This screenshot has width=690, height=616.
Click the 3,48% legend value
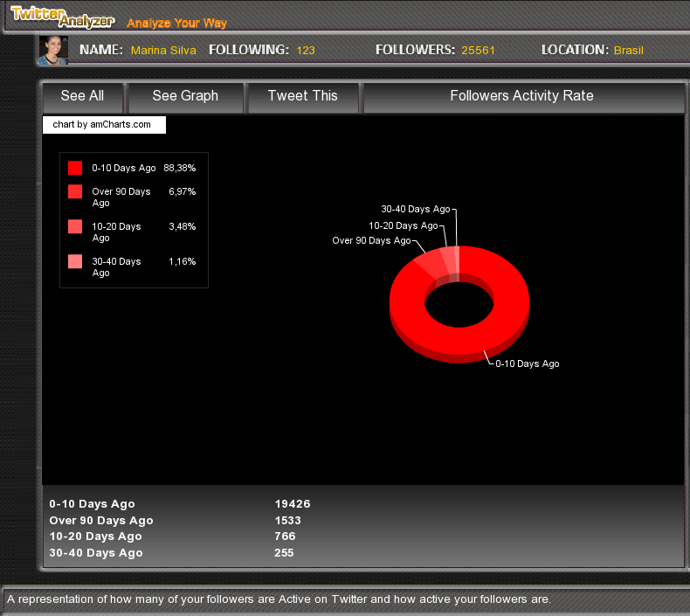(183, 226)
